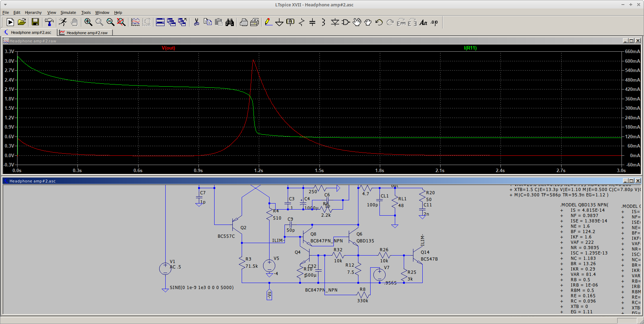The image size is (644, 324).
Task: Open the Simulate menu
Action: (x=68, y=12)
